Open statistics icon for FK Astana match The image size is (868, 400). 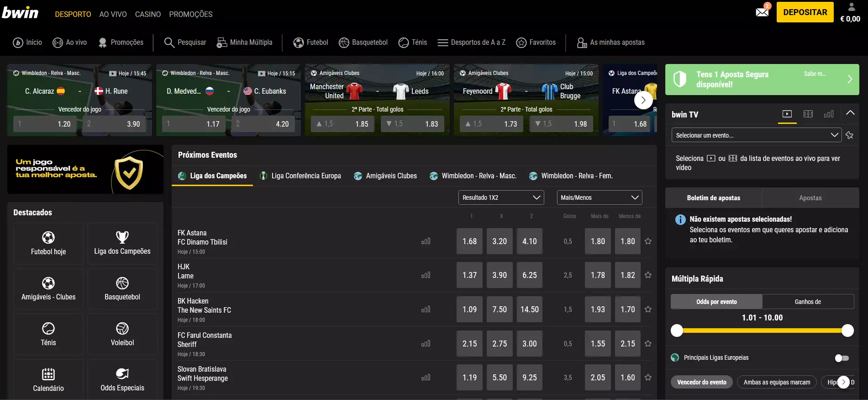426,241
